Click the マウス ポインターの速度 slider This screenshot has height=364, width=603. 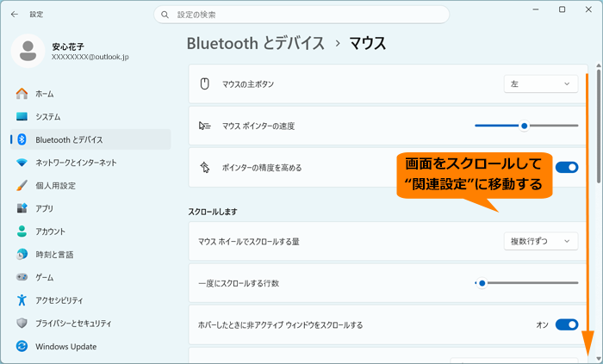pyautogui.click(x=526, y=126)
